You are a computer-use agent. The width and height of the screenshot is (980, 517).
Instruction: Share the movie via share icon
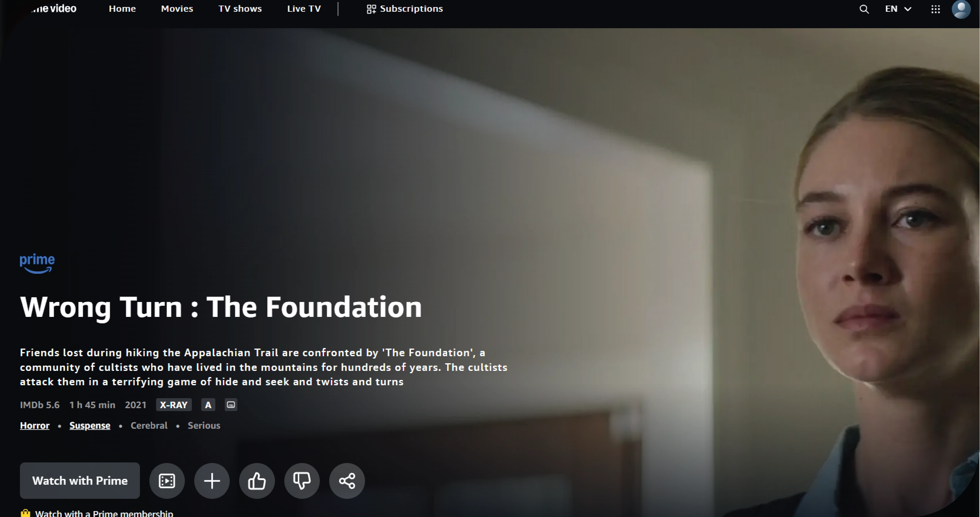click(x=347, y=481)
